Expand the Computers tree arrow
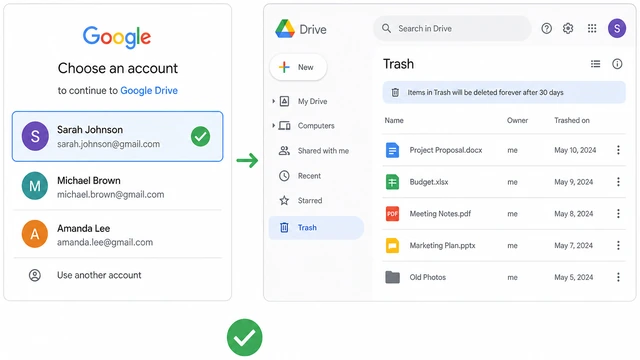Screen dimensions: 640x360 tap(273, 126)
